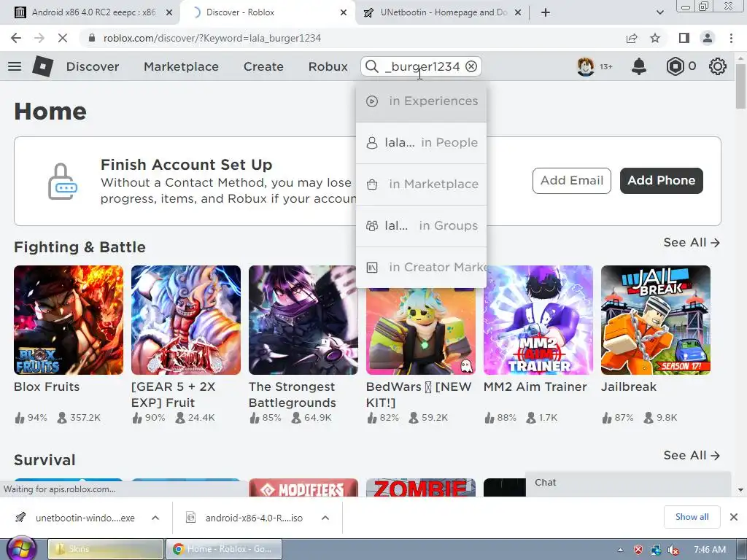The width and height of the screenshot is (747, 560).
Task: Expand the unetbootin download options chevron
Action: click(x=155, y=518)
